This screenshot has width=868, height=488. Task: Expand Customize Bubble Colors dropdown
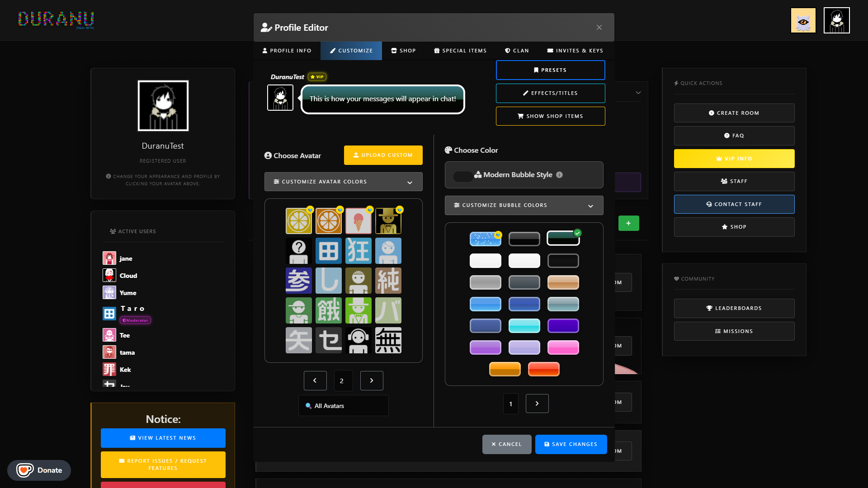[524, 205]
